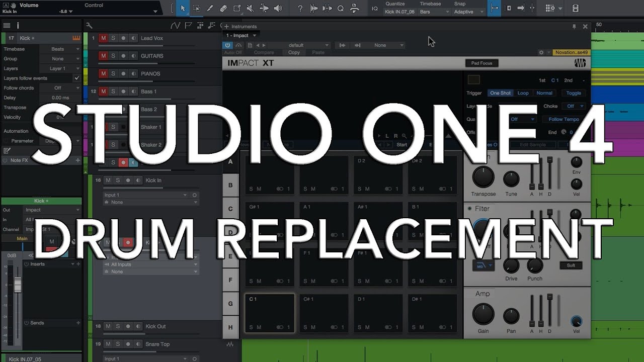Image resolution: width=644 pixels, height=362 pixels.
Task: Click the Pad Focus button
Action: click(482, 63)
